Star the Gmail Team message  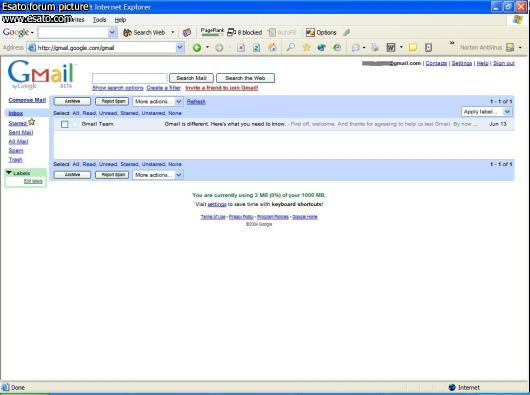75,124
